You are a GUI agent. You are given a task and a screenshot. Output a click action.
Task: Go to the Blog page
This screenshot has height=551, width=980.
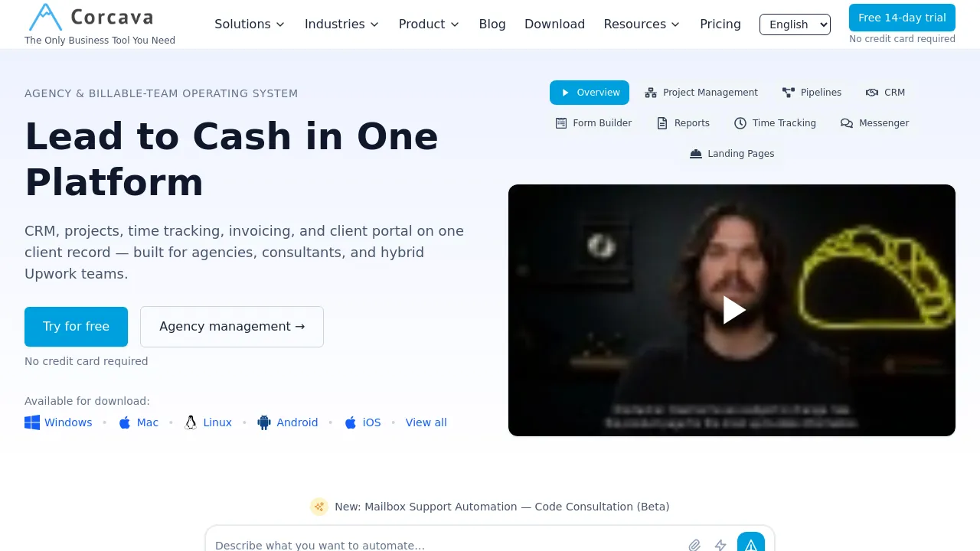(x=492, y=24)
